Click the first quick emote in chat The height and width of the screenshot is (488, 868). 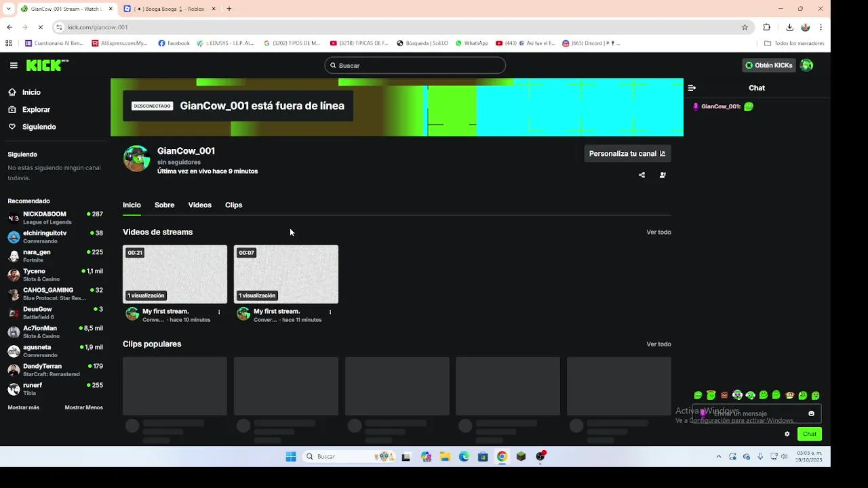click(698, 395)
